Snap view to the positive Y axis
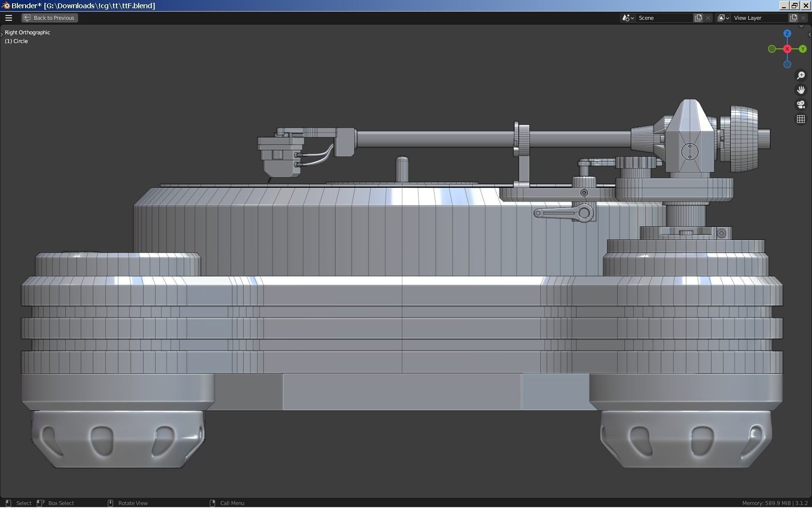This screenshot has height=508, width=812. coord(803,49)
